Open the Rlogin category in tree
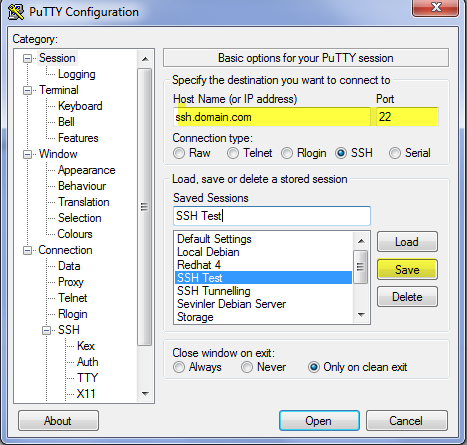The height and width of the screenshot is (445, 467). tap(73, 314)
